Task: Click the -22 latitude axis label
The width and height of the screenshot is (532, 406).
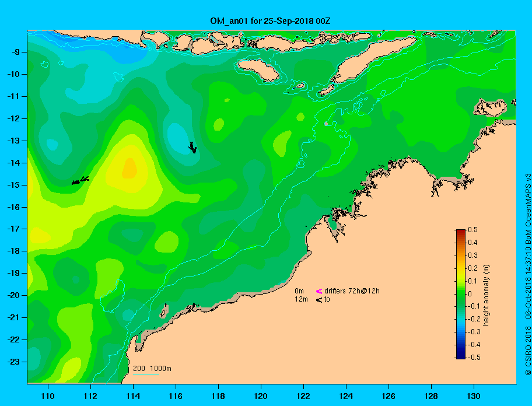Action: click(13, 339)
